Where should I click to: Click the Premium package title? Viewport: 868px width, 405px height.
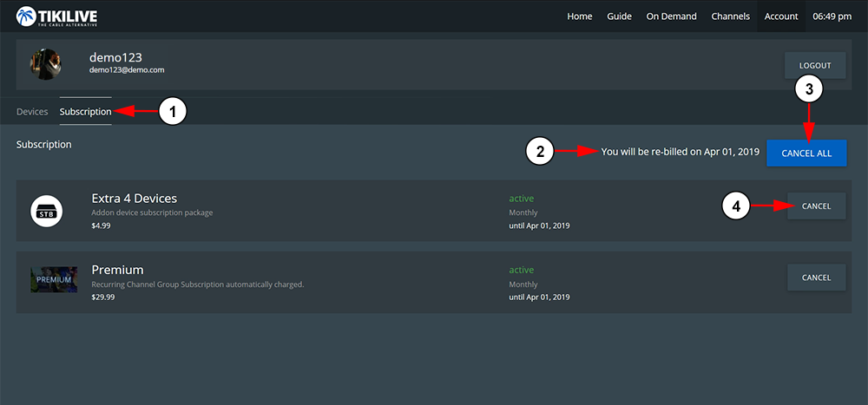117,270
